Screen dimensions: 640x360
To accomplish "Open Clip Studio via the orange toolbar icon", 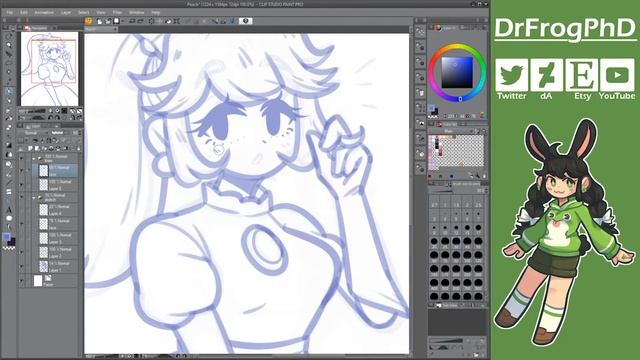I will [89, 21].
